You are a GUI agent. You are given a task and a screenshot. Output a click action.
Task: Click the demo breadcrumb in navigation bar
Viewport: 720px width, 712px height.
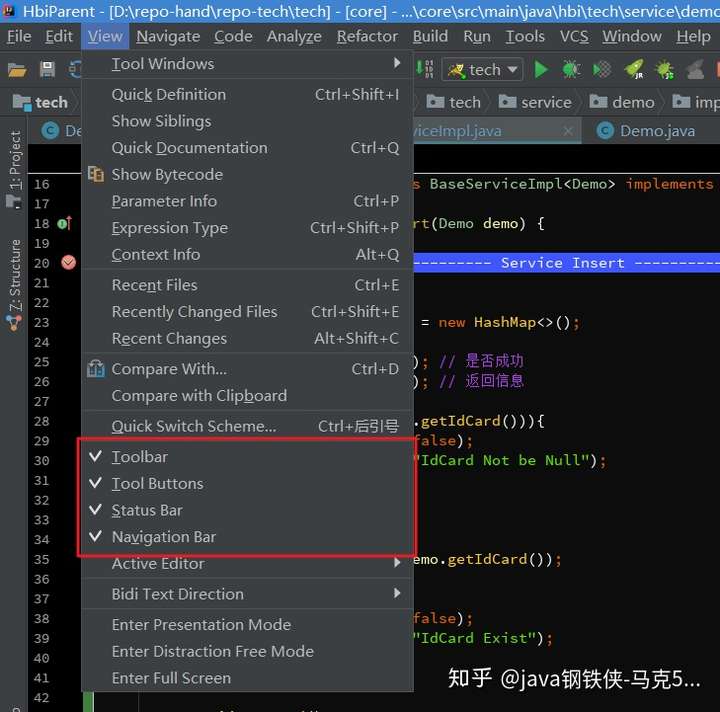tap(622, 102)
